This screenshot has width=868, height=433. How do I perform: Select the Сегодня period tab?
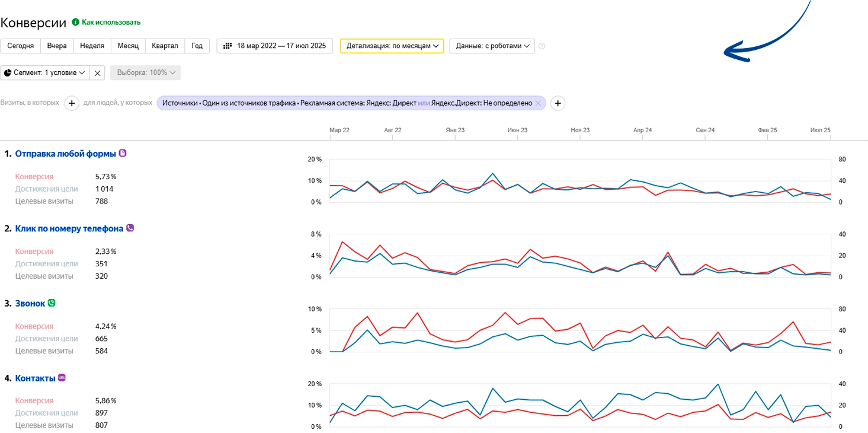pos(20,46)
